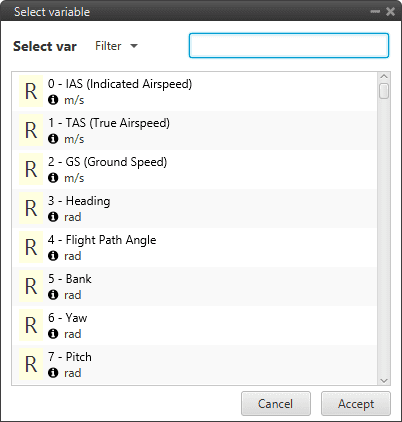Close the Select variable dialog
Image resolution: width=402 pixels, height=422 pixels.
390,12
